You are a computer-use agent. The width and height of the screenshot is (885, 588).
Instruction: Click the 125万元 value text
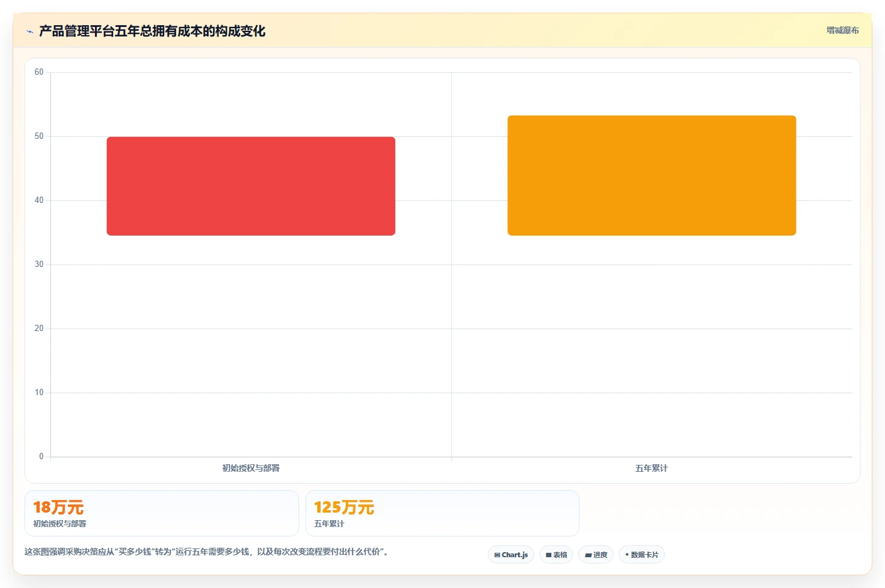coord(344,508)
